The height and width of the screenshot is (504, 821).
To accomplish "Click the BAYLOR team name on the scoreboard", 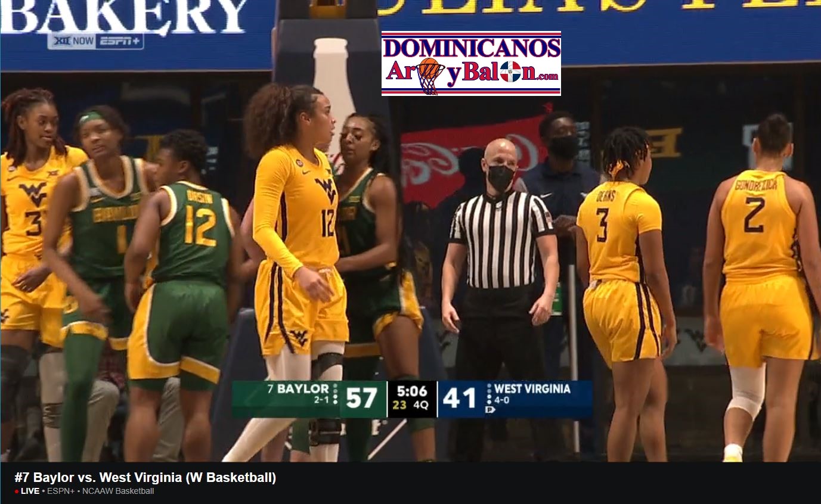I will click(303, 389).
